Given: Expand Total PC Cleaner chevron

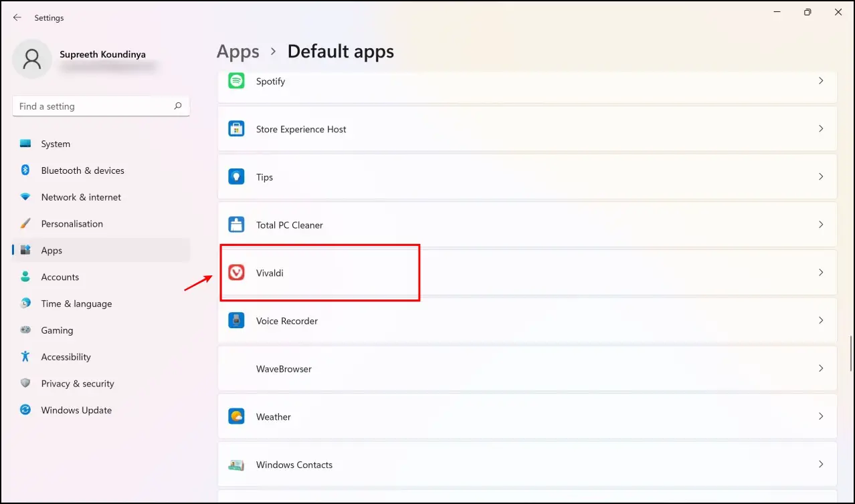Looking at the screenshot, I should (x=821, y=225).
